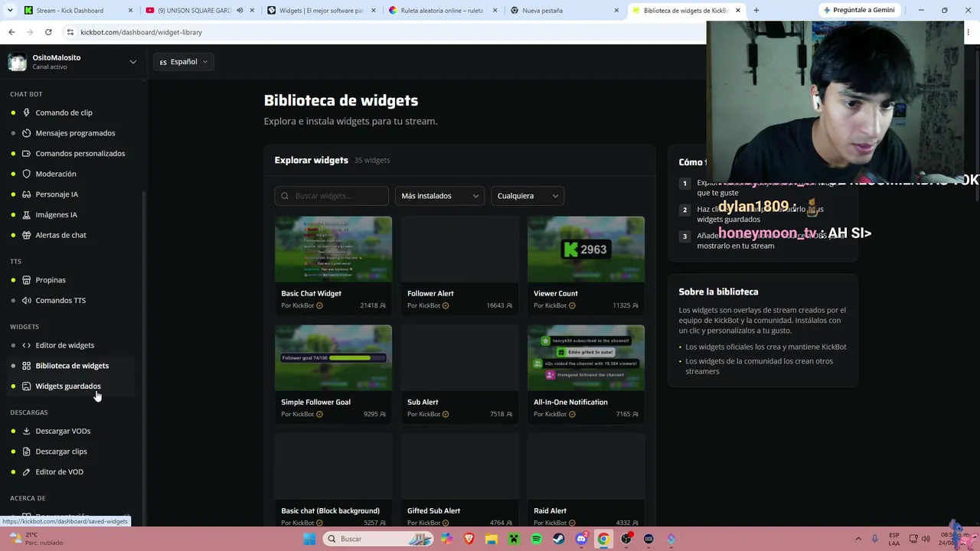Click the Descargar clips film icon

click(26, 452)
